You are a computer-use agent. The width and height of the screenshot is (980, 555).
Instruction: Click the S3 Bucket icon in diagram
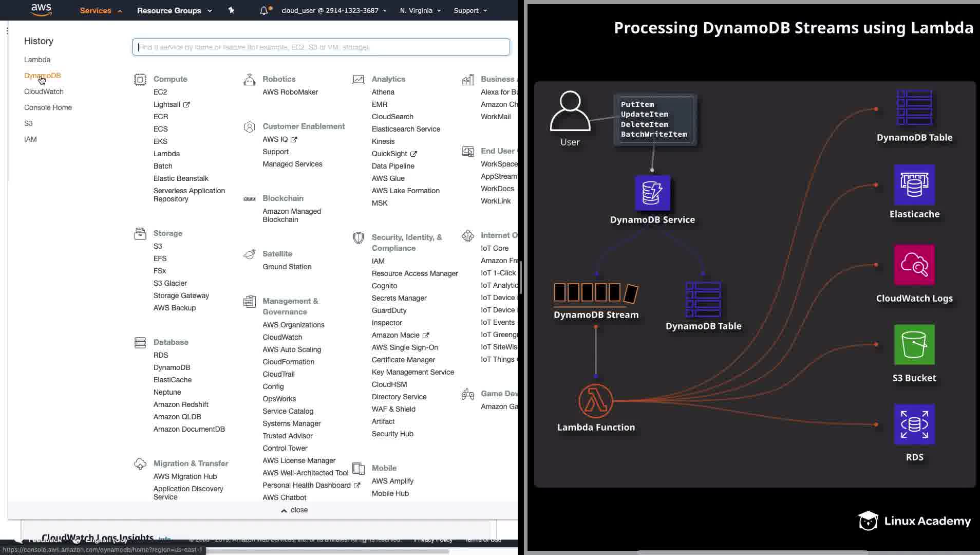pos(914,344)
